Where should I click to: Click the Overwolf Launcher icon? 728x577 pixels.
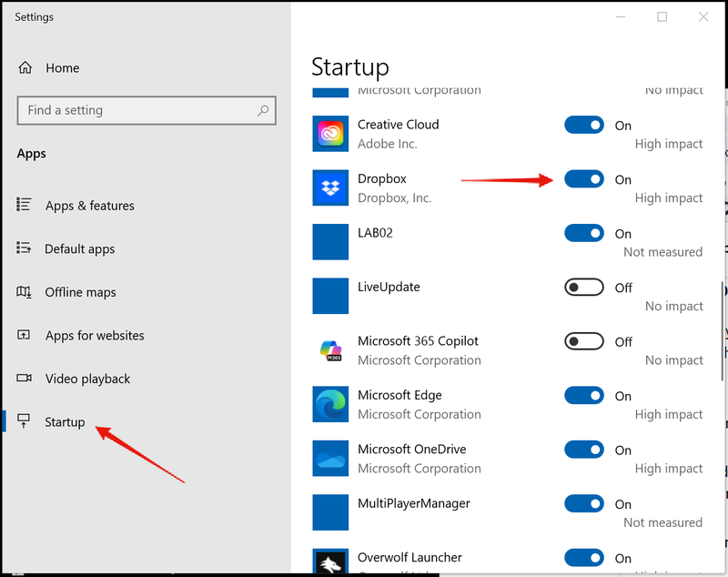pos(329,562)
